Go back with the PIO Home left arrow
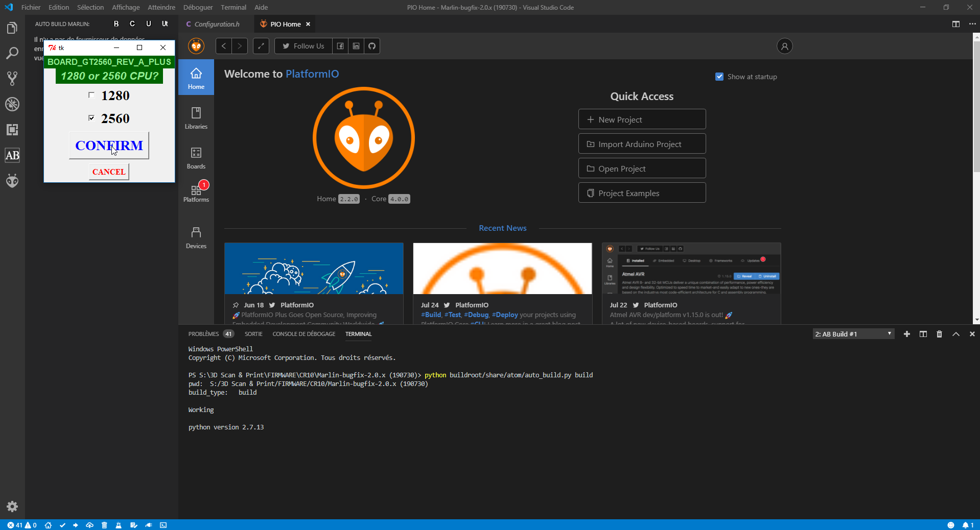 [x=224, y=46]
